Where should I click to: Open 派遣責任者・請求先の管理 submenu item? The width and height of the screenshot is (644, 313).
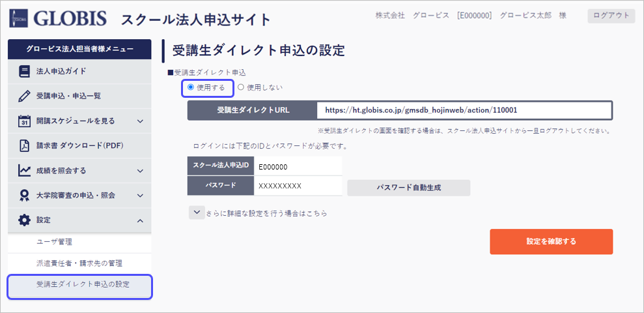pyautogui.click(x=79, y=263)
